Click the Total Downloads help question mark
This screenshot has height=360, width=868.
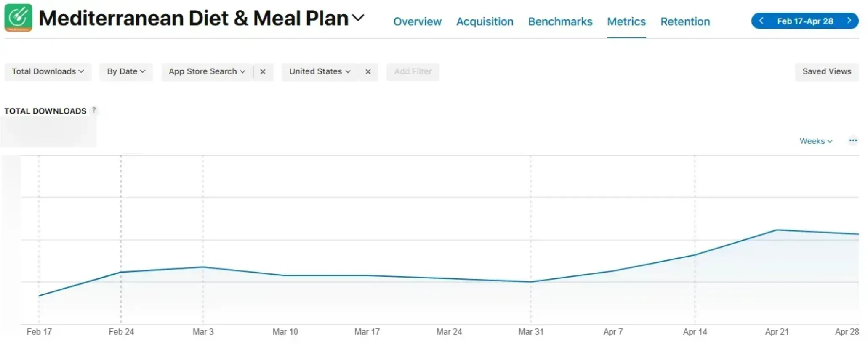pyautogui.click(x=94, y=110)
